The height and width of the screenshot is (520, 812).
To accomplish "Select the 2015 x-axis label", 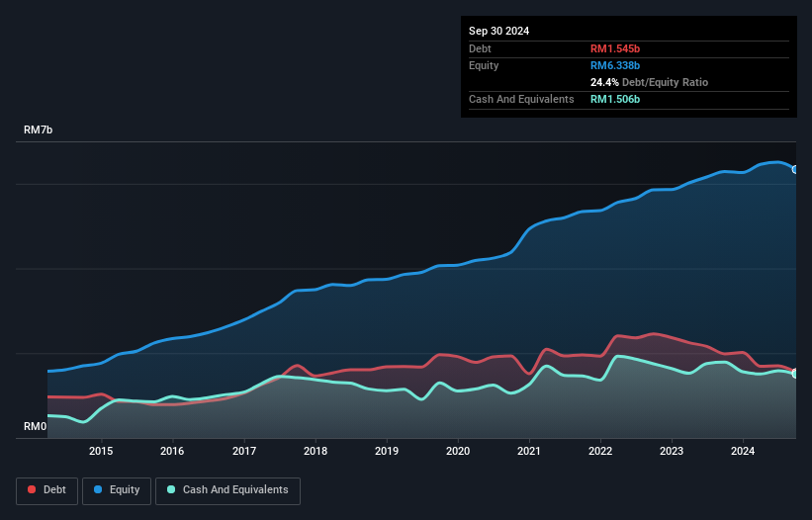I will (101, 451).
